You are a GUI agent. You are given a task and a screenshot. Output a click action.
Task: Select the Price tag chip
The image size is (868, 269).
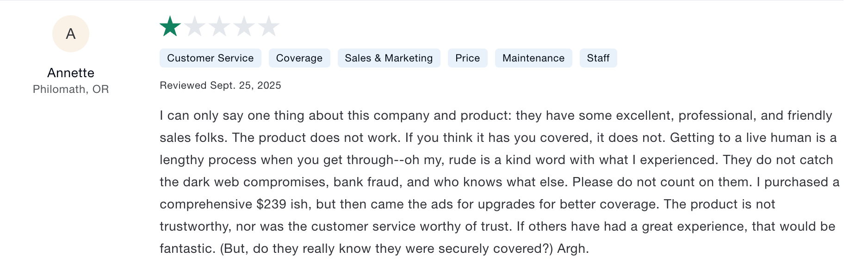tap(467, 58)
